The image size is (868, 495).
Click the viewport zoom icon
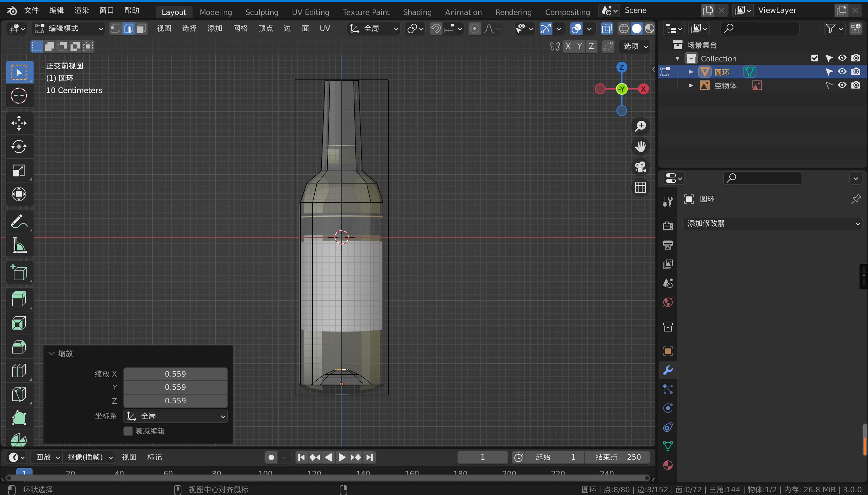pyautogui.click(x=640, y=126)
